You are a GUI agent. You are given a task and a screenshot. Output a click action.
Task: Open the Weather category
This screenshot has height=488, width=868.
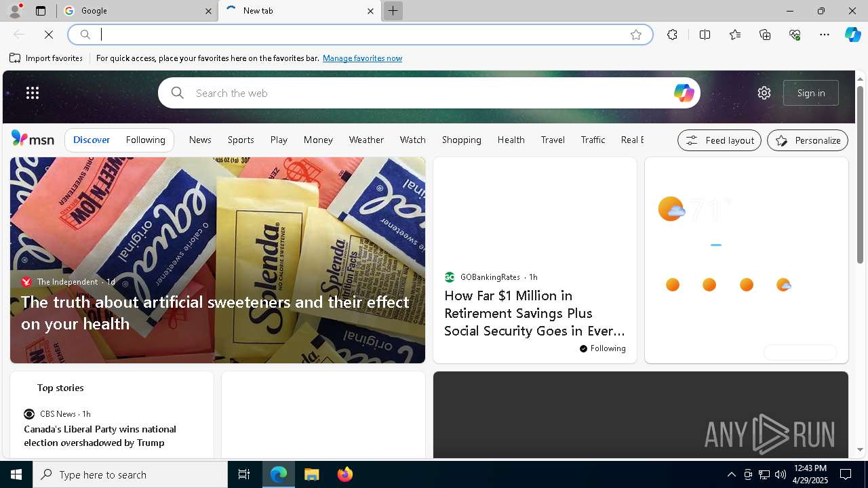(x=366, y=140)
